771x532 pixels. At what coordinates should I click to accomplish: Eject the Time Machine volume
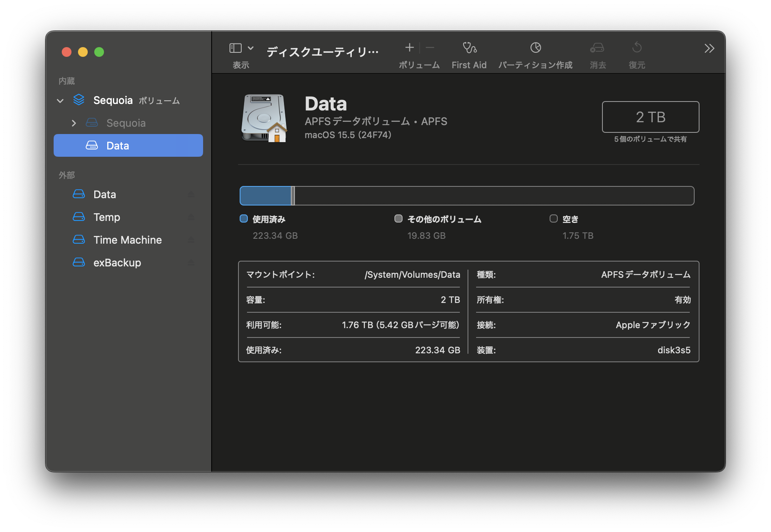[191, 240]
